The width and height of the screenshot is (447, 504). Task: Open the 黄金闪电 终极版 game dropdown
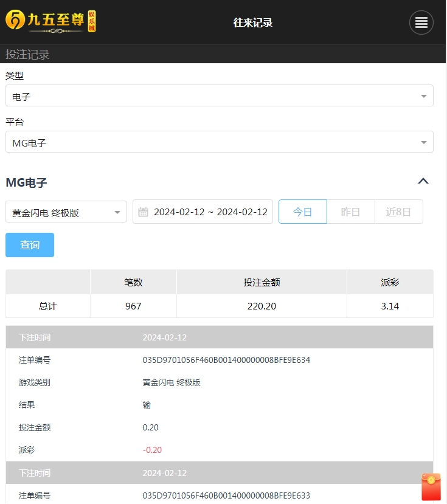[x=66, y=212]
